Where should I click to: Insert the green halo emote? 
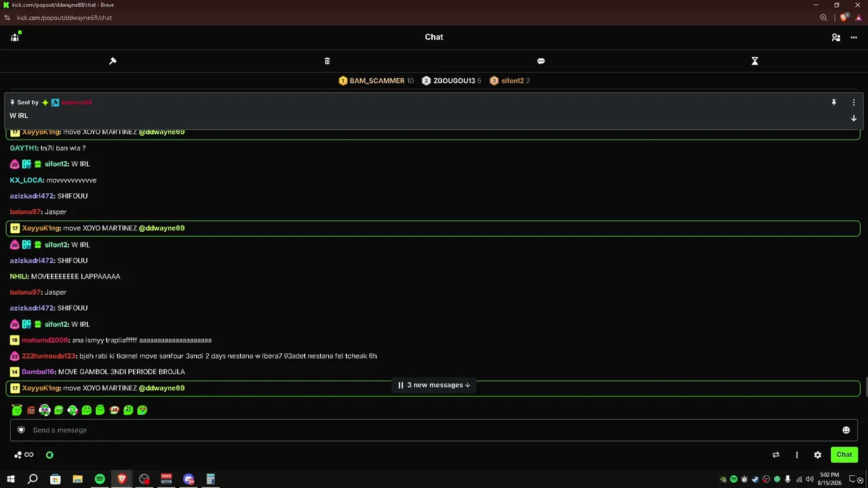coord(17,409)
